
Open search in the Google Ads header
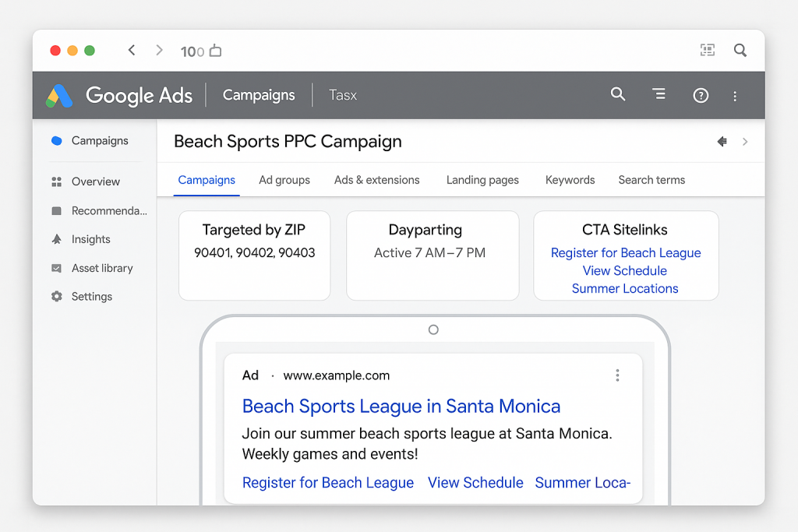click(x=618, y=94)
